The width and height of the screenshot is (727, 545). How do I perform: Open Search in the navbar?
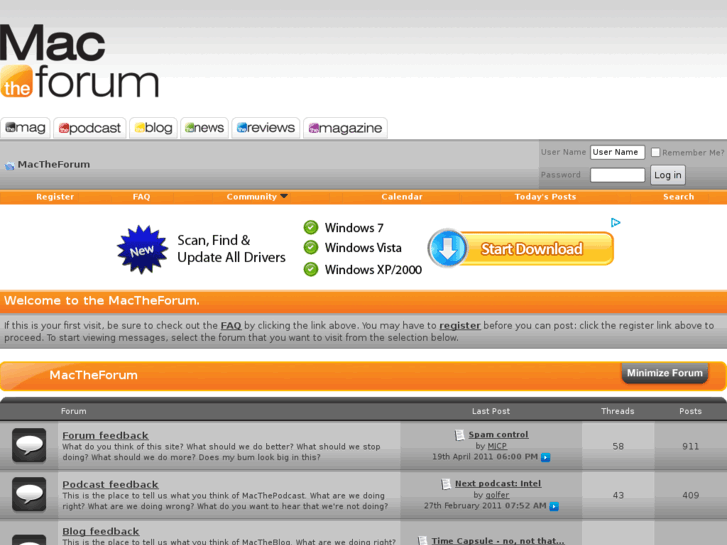click(x=678, y=197)
